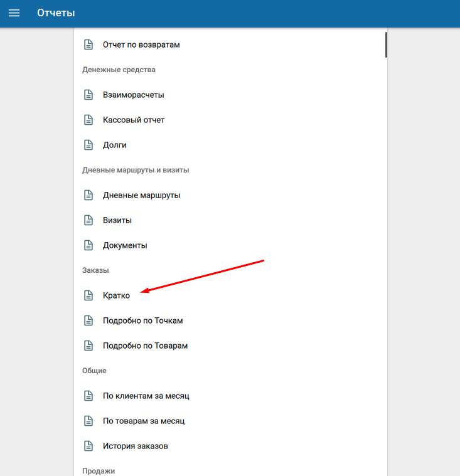The image size is (460, 476).
Task: Open the Отчет по возвратам report
Action: click(141, 45)
